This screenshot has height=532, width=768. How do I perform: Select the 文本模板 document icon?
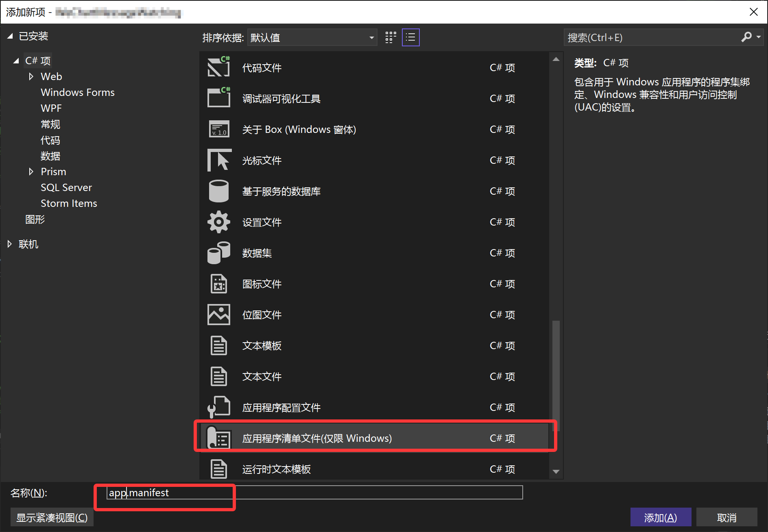(219, 345)
